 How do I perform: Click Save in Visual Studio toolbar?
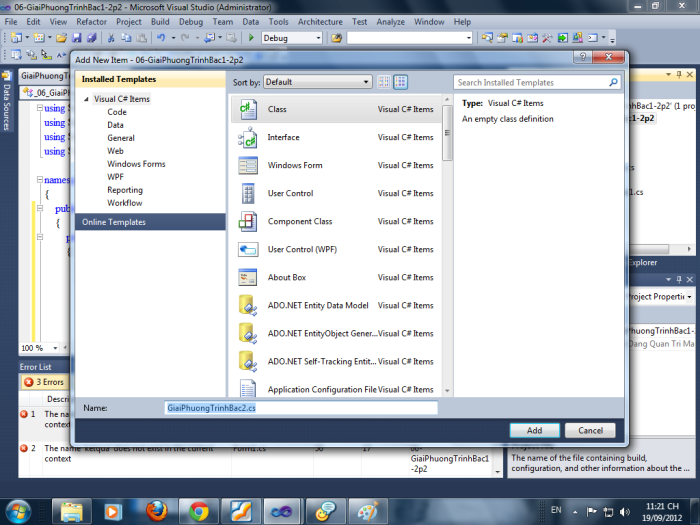pos(77,38)
